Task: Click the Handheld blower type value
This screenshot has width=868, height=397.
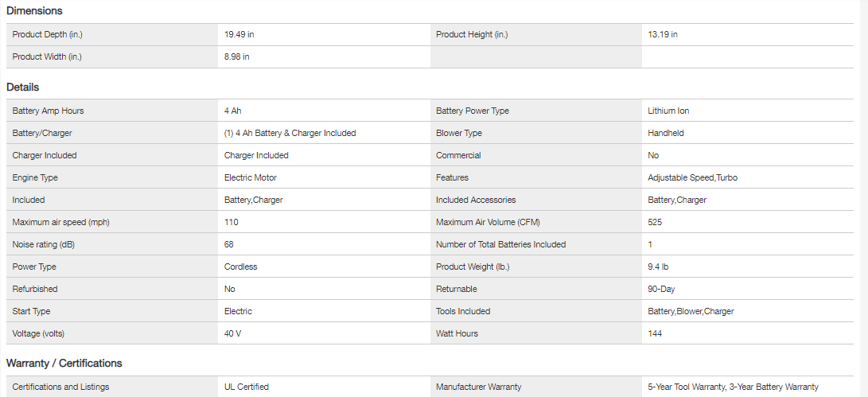Action: pos(666,134)
